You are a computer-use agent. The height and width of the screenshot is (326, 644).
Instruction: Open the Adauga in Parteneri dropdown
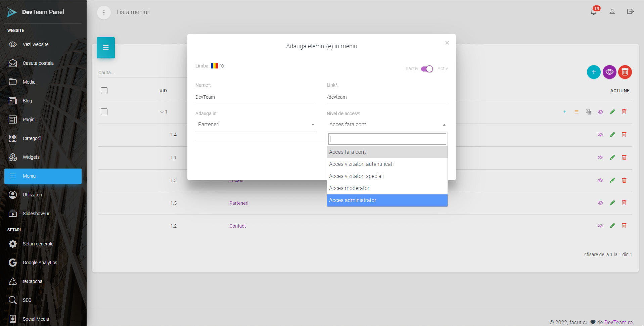coord(256,125)
